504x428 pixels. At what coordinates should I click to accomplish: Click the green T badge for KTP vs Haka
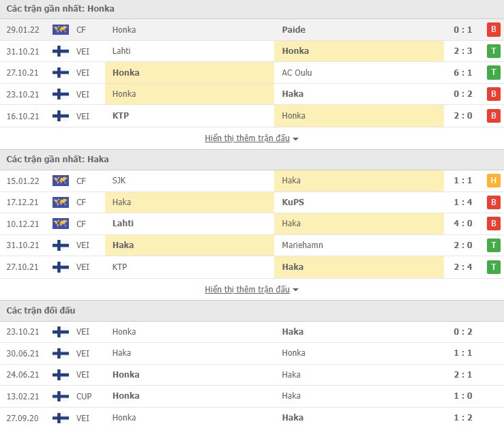pyautogui.click(x=493, y=267)
